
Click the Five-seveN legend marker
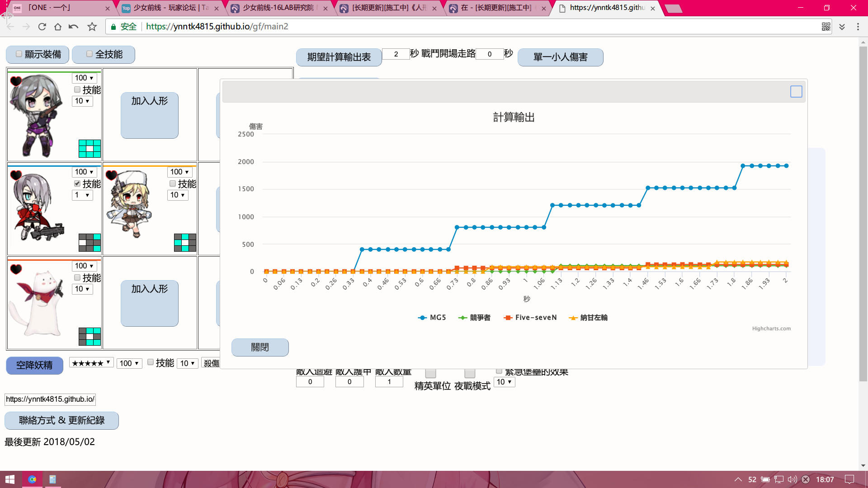[x=508, y=318]
